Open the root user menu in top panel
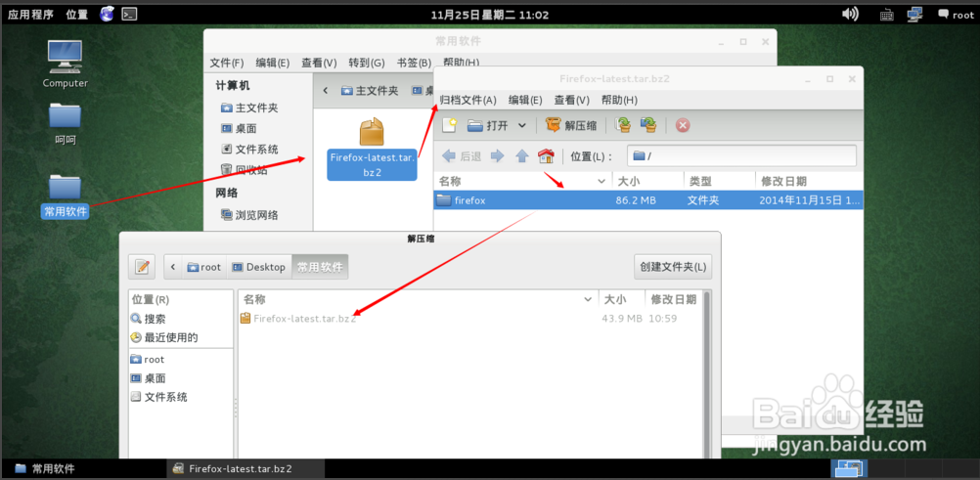The image size is (980, 480). [x=957, y=15]
